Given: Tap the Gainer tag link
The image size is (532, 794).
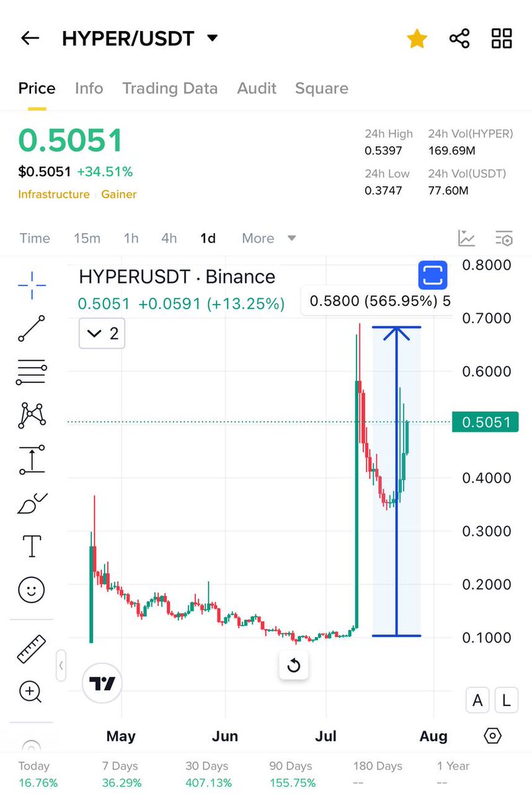Looking at the screenshot, I should (119, 195).
